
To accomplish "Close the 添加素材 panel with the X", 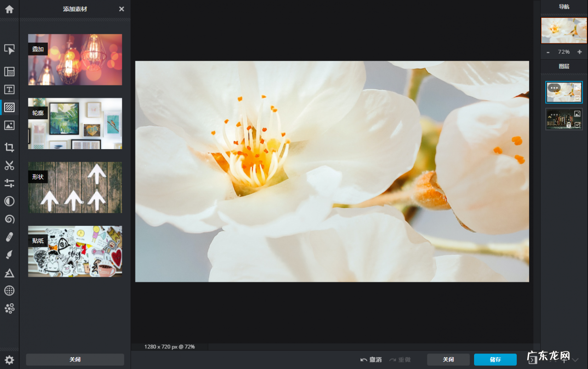I will (x=121, y=9).
